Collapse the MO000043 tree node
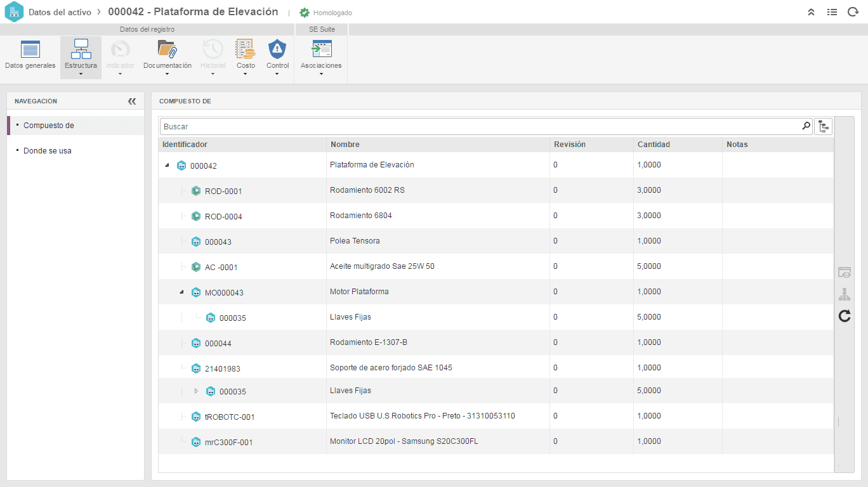 point(181,292)
